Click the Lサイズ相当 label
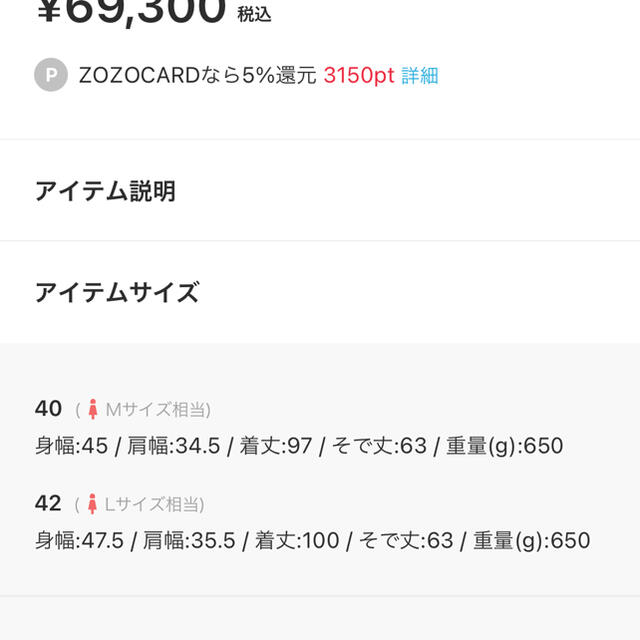Viewport: 640px width, 640px height. click(x=152, y=504)
